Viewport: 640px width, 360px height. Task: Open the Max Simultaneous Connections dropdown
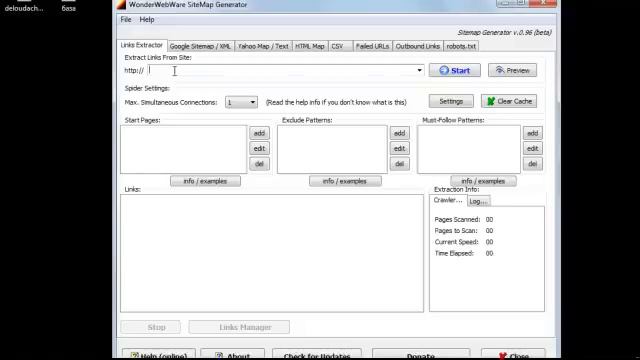point(241,102)
